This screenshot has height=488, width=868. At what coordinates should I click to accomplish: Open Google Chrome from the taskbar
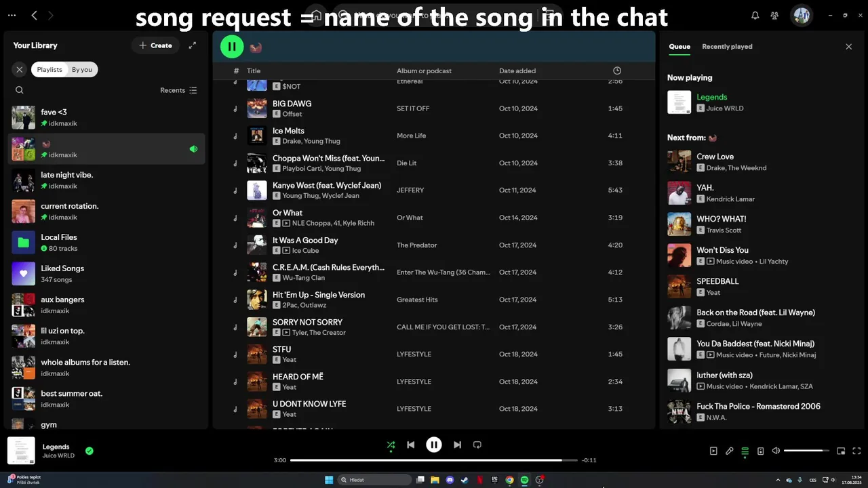(x=509, y=480)
